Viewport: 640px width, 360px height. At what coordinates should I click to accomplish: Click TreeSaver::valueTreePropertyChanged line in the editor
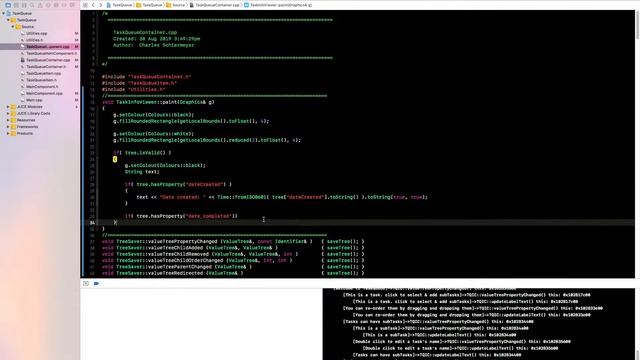coord(233,242)
